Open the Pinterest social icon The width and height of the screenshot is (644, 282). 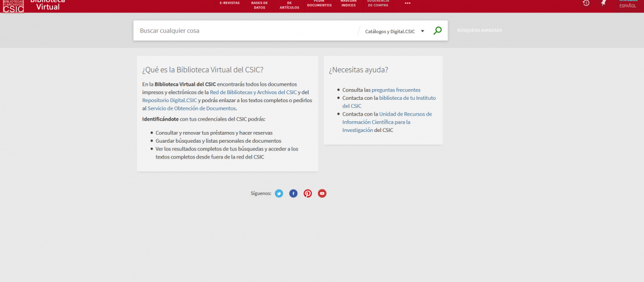(x=308, y=193)
